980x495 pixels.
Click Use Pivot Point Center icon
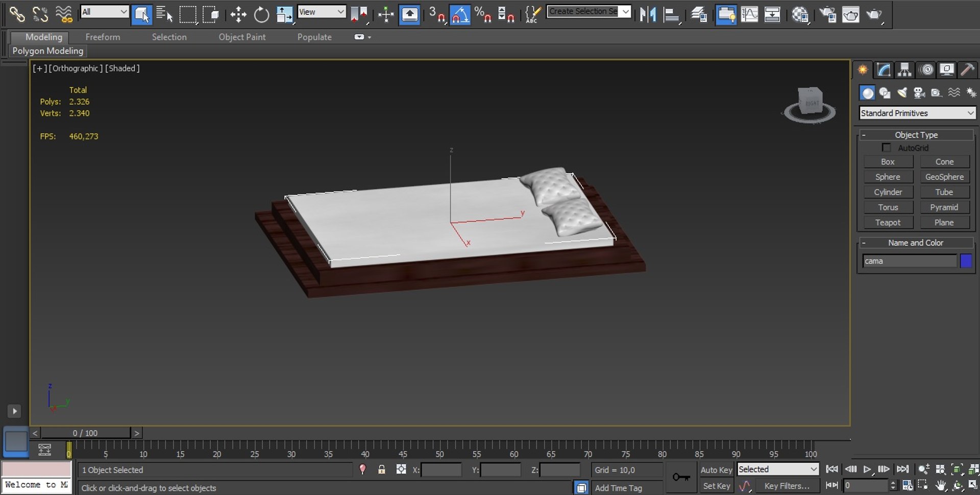[x=359, y=14]
